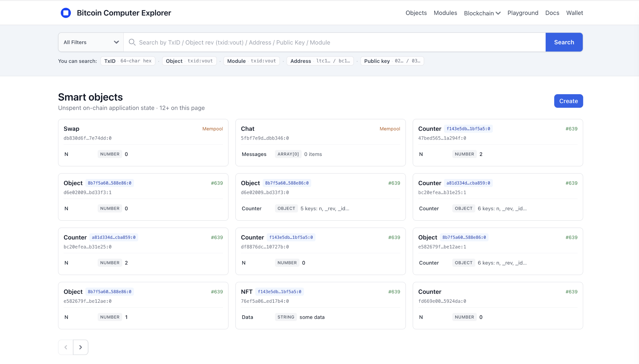
Task: Click module link on Object d6e02009…bd33f3:1 card
Action: pos(109,183)
